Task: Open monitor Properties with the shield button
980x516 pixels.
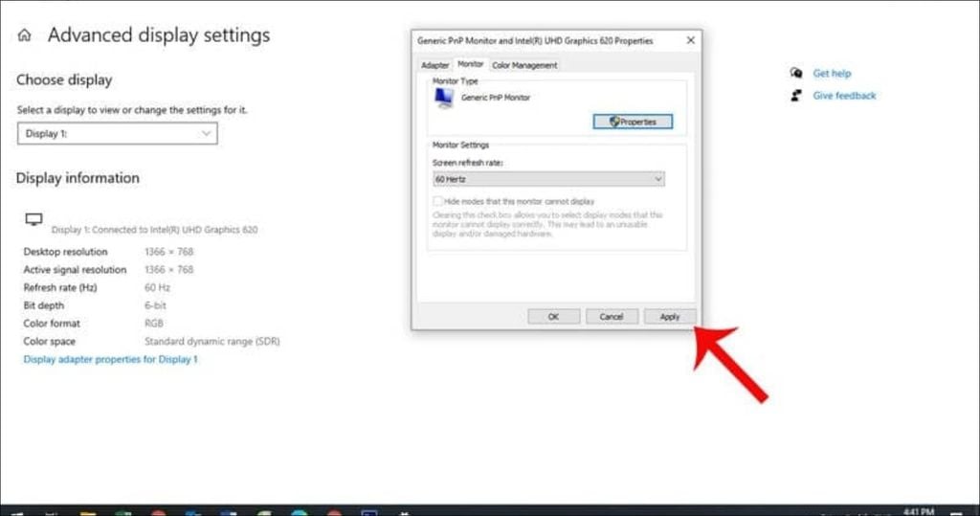Action: tap(633, 122)
